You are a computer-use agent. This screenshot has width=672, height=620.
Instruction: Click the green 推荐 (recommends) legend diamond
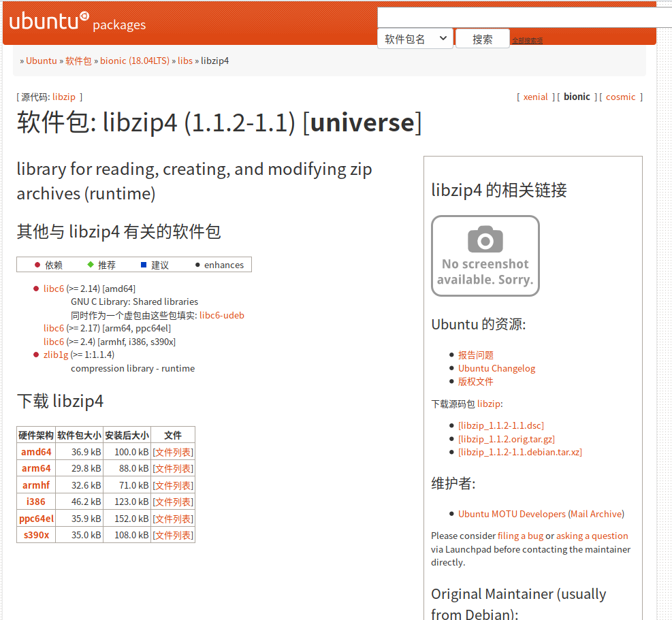[89, 265]
